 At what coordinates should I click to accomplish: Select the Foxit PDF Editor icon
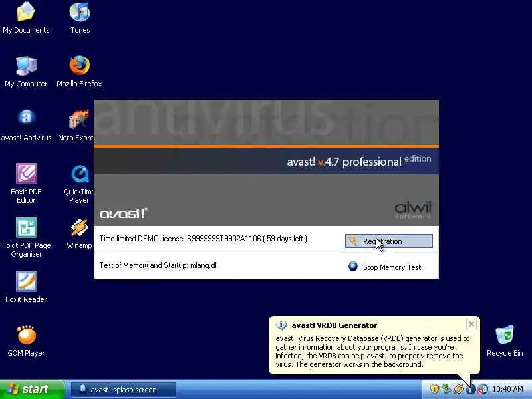point(26,184)
